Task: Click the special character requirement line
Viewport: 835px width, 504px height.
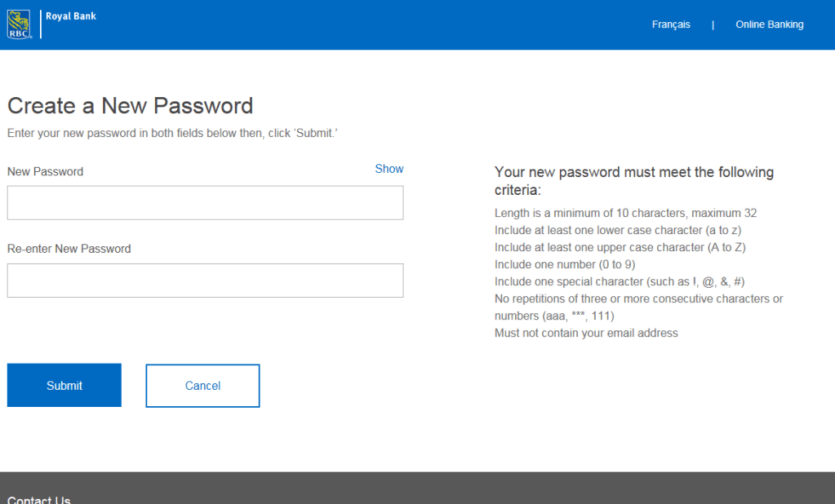Action: point(620,281)
